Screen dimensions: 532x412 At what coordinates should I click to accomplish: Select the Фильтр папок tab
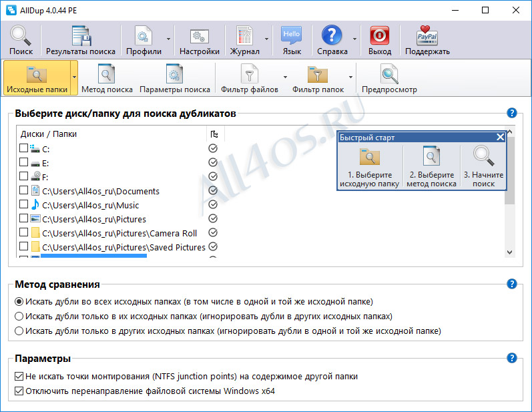318,78
